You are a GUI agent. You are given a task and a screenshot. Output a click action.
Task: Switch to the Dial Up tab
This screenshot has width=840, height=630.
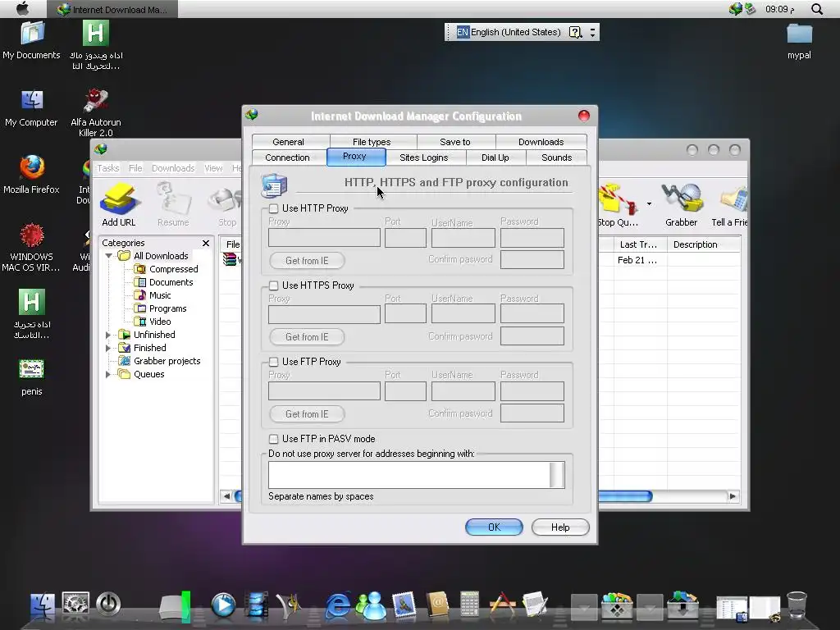pos(495,157)
